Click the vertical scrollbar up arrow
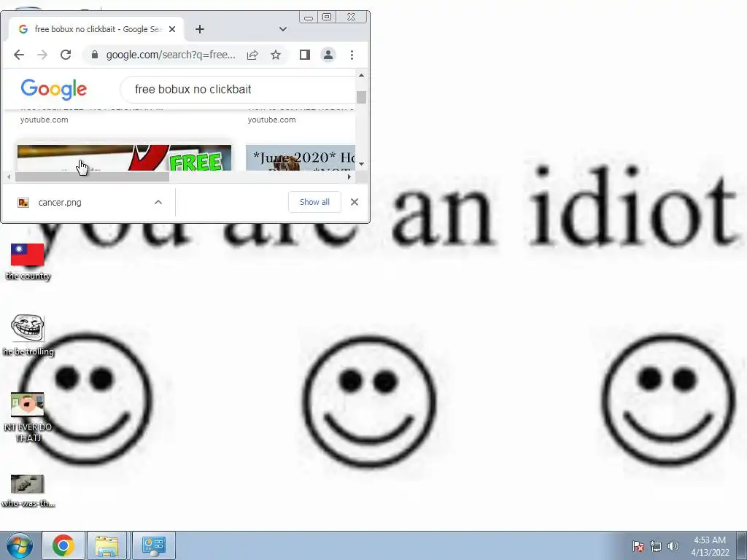The width and height of the screenshot is (747, 560). [x=362, y=75]
